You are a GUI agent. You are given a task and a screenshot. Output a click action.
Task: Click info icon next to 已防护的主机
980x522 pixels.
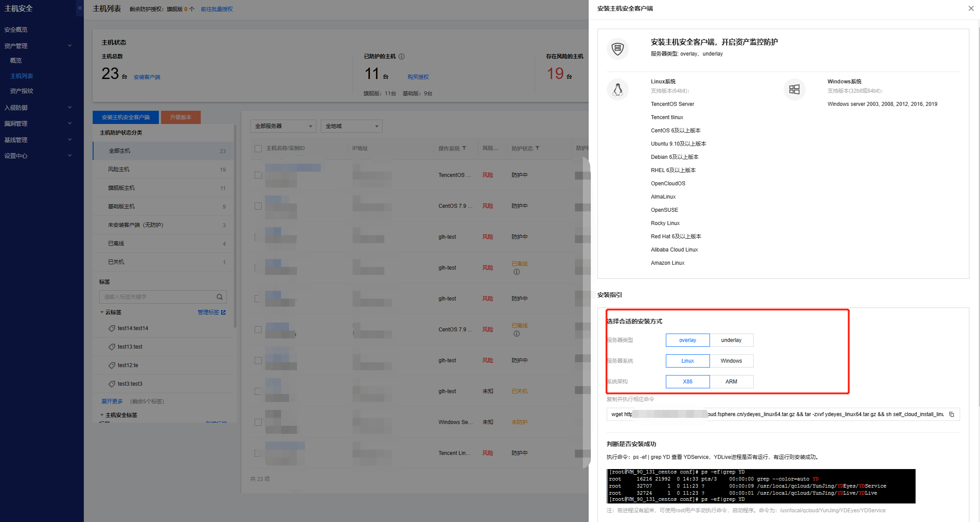[x=402, y=56]
